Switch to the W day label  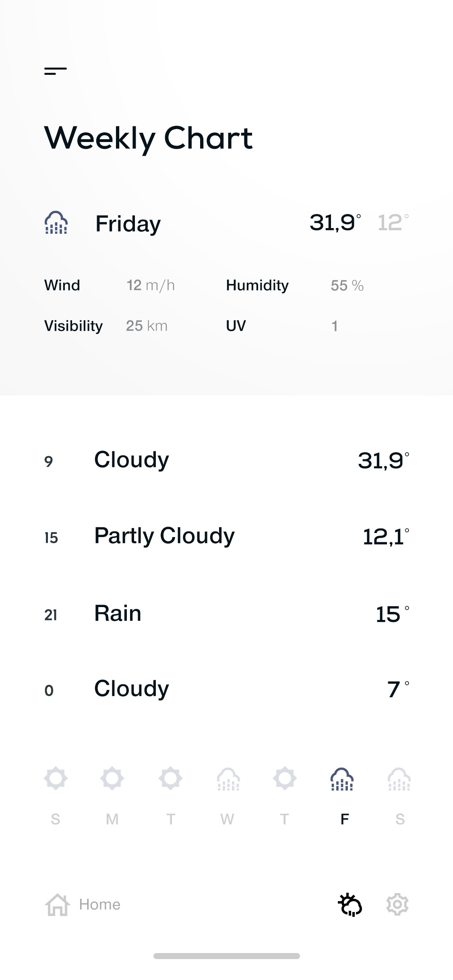pyautogui.click(x=227, y=819)
